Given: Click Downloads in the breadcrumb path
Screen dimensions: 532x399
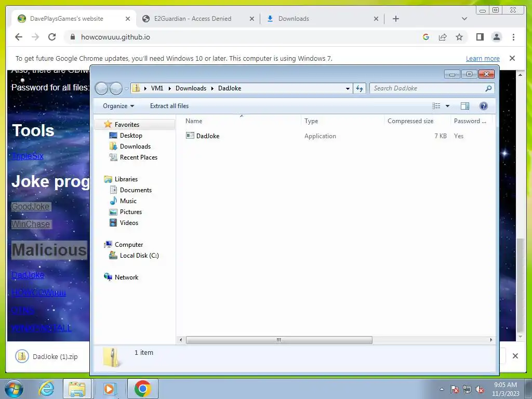Looking at the screenshot, I should 191,88.
